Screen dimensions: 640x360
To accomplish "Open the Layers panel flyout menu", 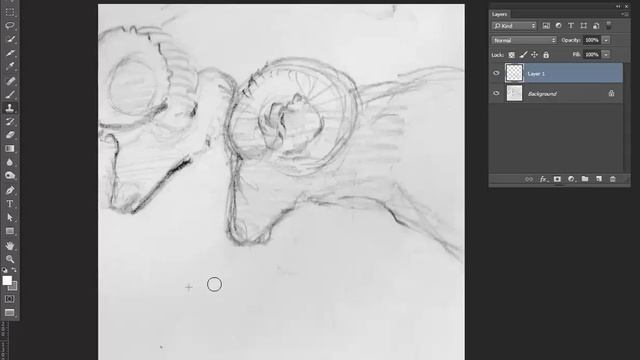I will pos(625,14).
